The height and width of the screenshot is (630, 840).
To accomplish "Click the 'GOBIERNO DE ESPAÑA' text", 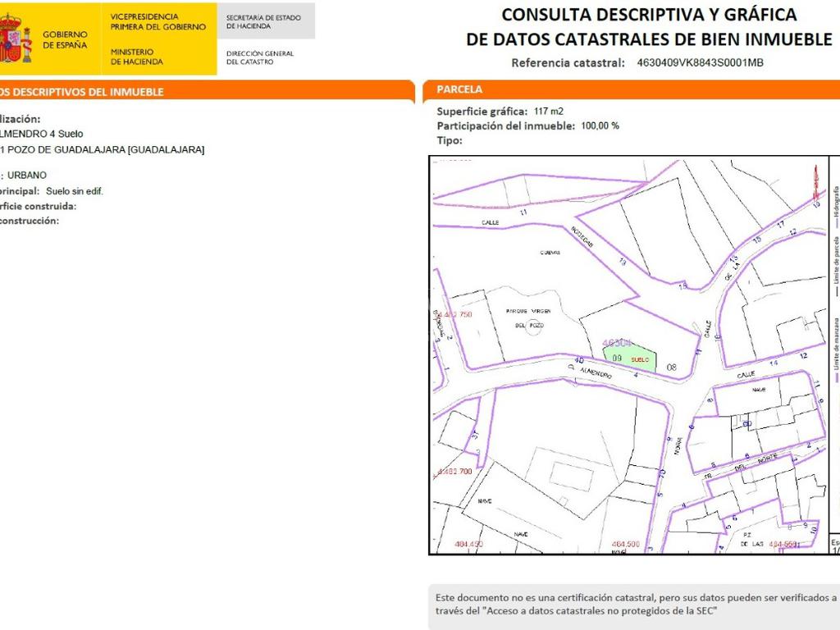I will coord(65,39).
